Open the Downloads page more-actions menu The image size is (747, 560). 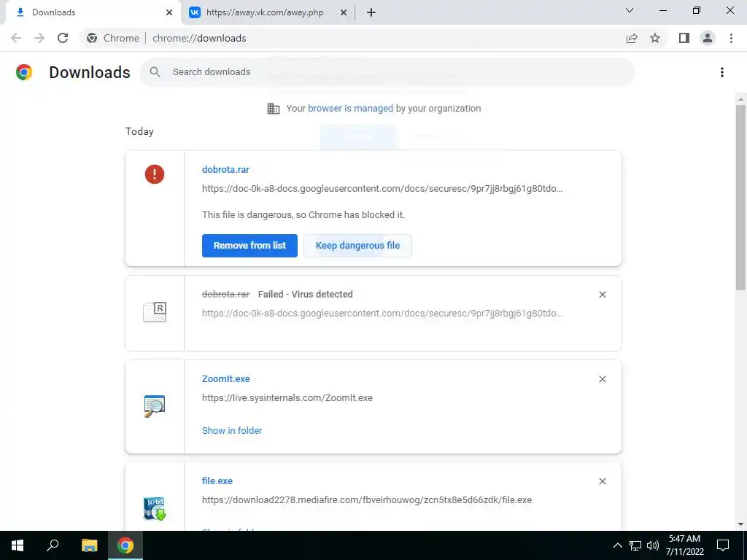[722, 72]
